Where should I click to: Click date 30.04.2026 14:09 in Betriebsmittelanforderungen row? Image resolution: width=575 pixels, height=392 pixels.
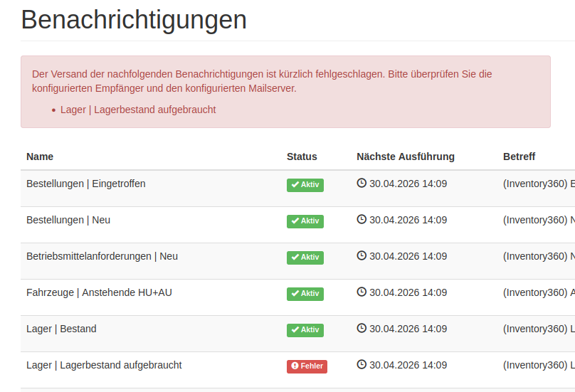(408, 256)
